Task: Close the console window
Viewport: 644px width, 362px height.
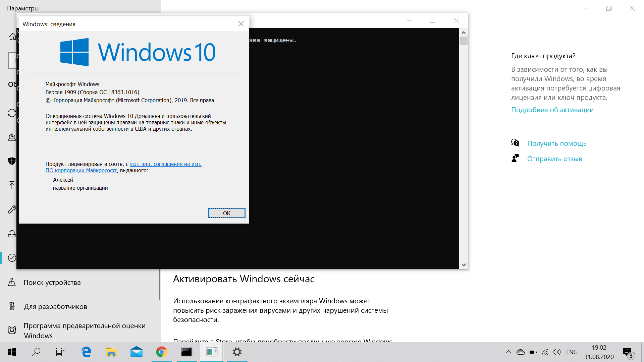Action: [x=456, y=20]
